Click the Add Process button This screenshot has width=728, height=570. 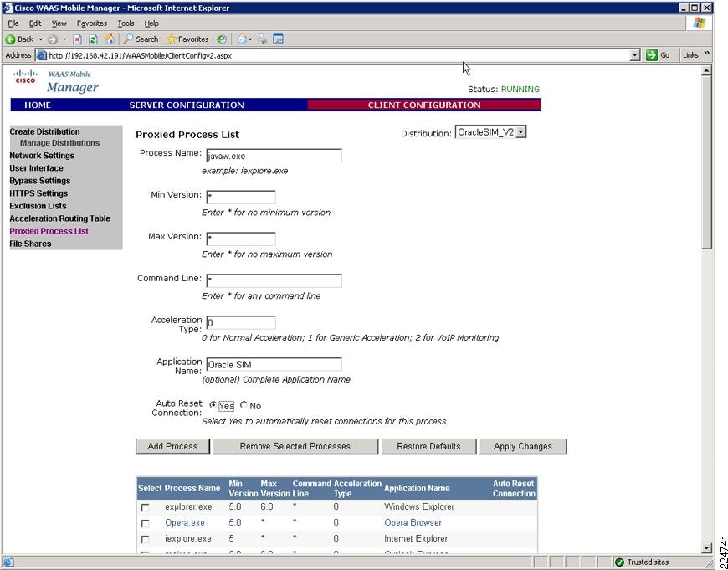(172, 446)
